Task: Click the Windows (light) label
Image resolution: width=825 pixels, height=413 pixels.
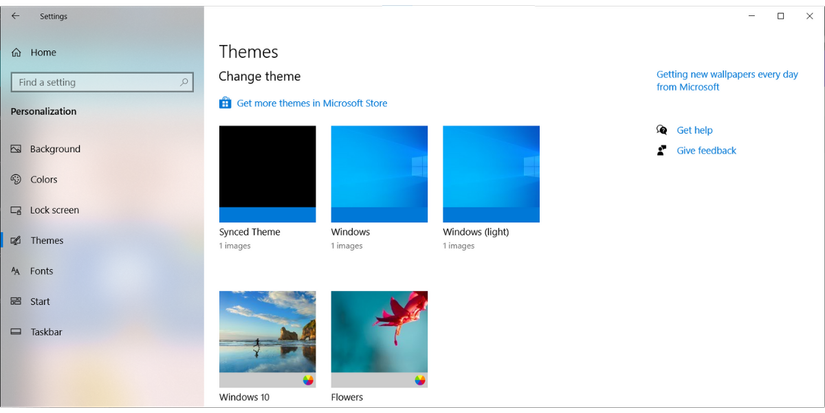Action: pyautogui.click(x=476, y=232)
